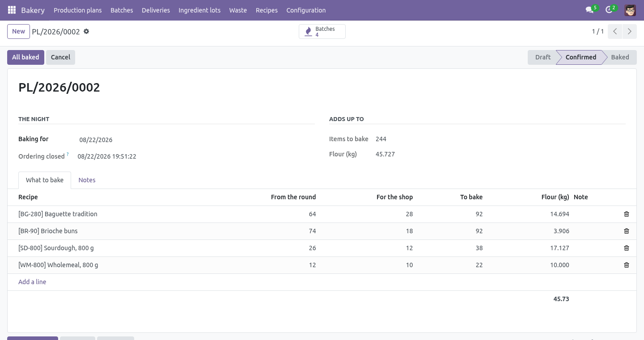Edit the Baking for date field
The image size is (644, 340).
pyautogui.click(x=195, y=140)
